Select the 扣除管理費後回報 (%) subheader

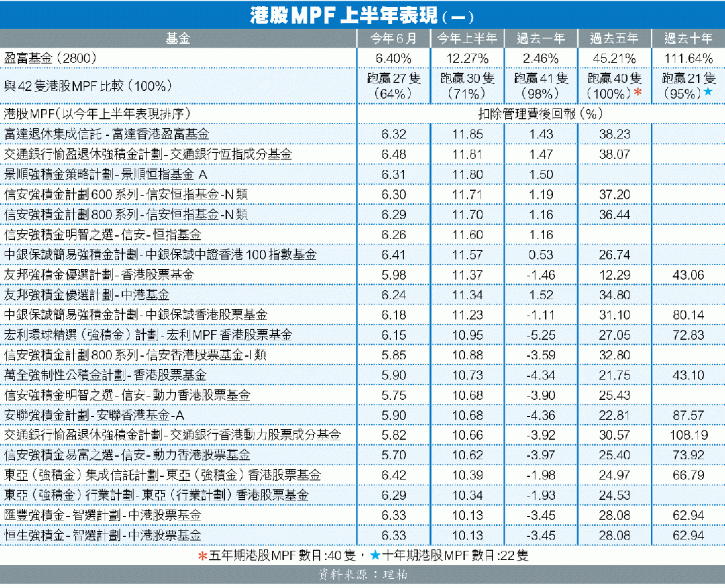pyautogui.click(x=540, y=114)
